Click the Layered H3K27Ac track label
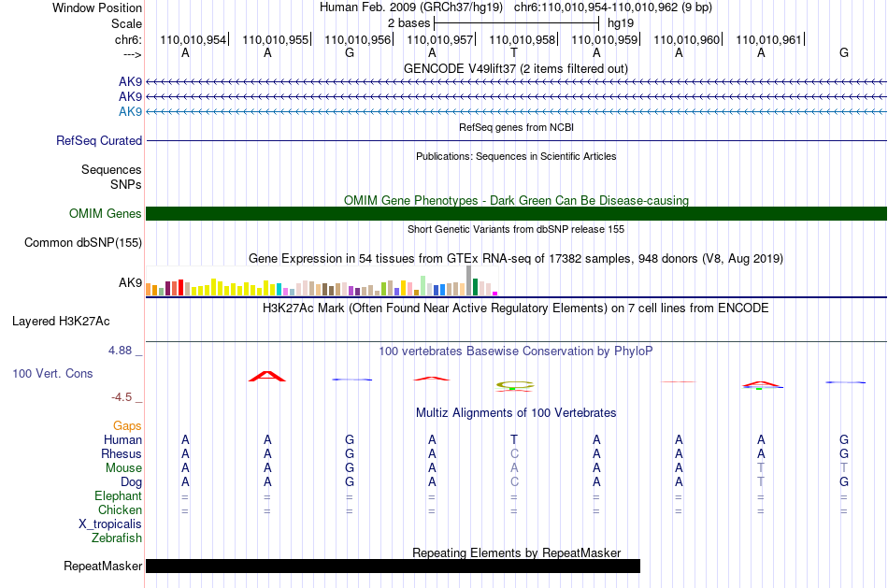 pos(61,322)
